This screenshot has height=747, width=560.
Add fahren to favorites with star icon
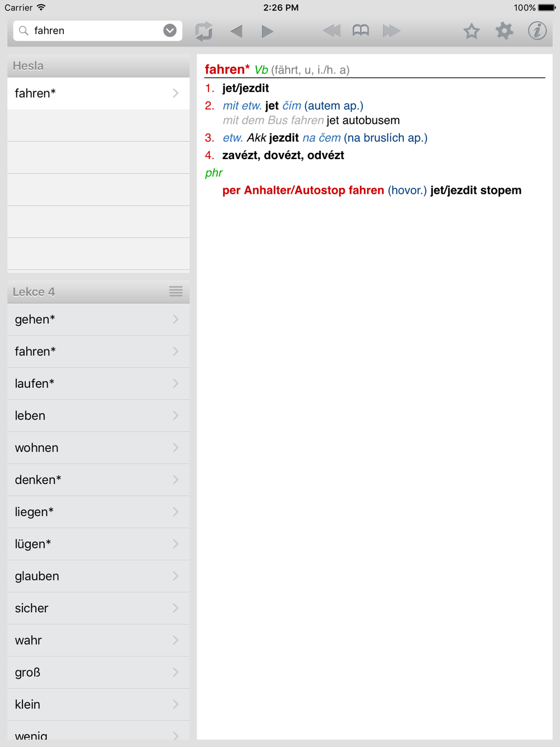(472, 31)
